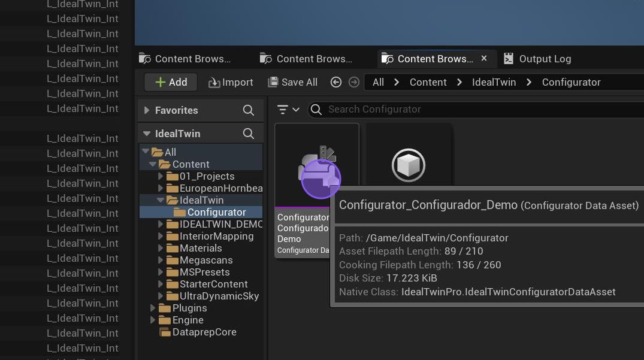Expand the StarterContent folder
Viewport: 644px width, 360px height.
161,284
